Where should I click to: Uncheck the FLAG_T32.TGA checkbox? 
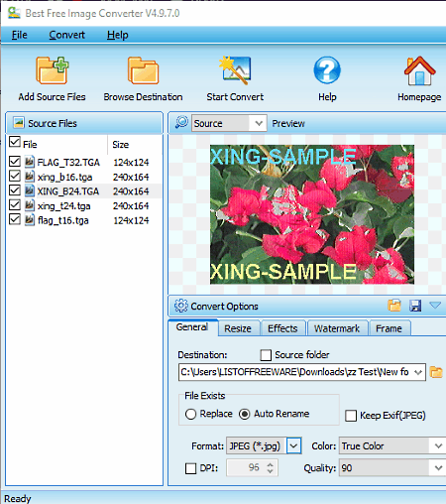point(15,162)
